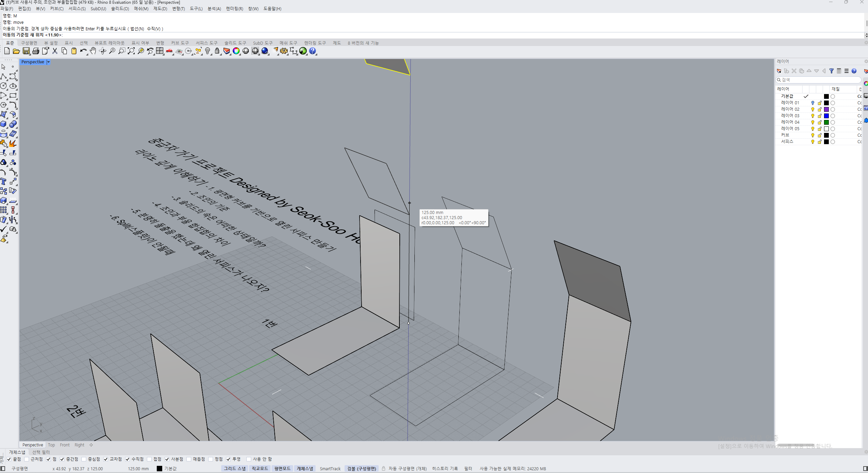The width and height of the screenshot is (868, 473).
Task: Click the Print icon
Action: pos(35,51)
